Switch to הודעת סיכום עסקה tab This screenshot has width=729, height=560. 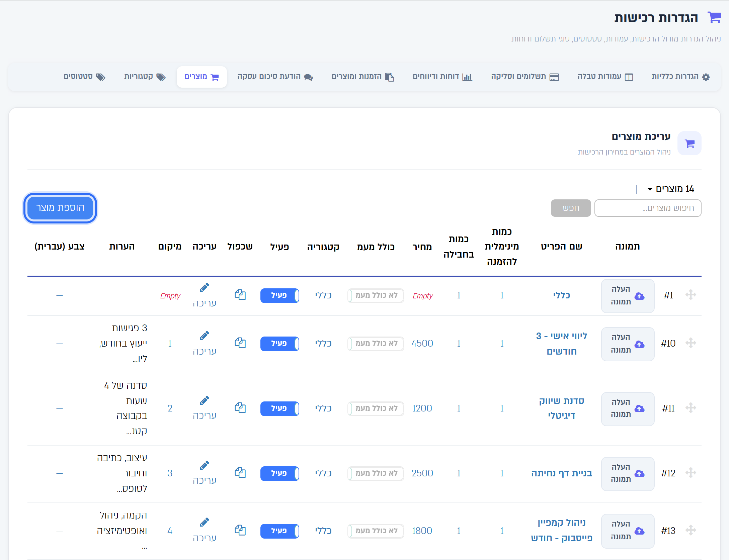coord(275,77)
